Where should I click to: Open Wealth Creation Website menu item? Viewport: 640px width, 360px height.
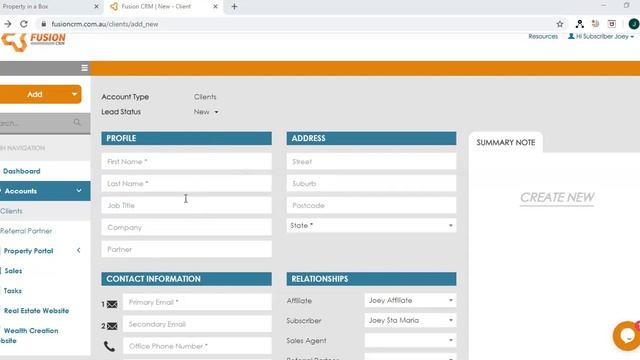point(29,336)
